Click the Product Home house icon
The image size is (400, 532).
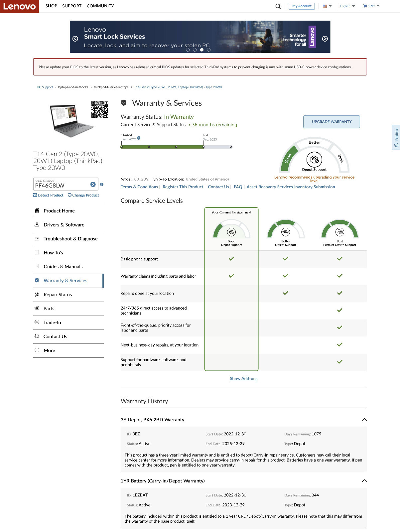tap(37, 210)
